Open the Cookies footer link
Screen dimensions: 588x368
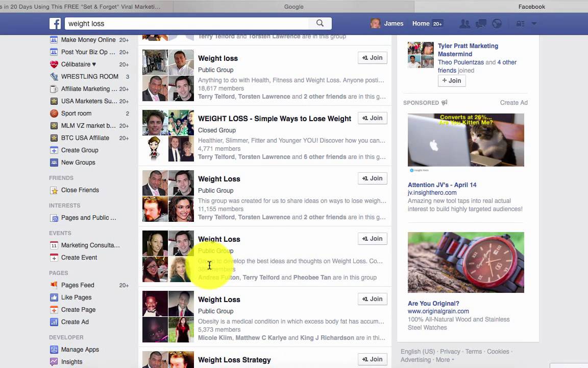tap(498, 352)
